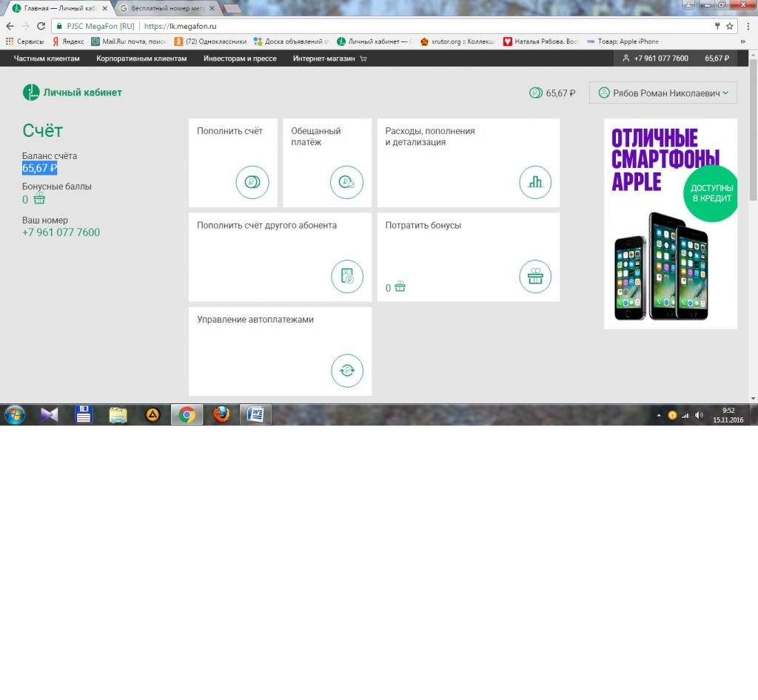The width and height of the screenshot is (758, 700).
Task: Click the gift circle icon in Потратить бонусы
Action: coord(534,276)
